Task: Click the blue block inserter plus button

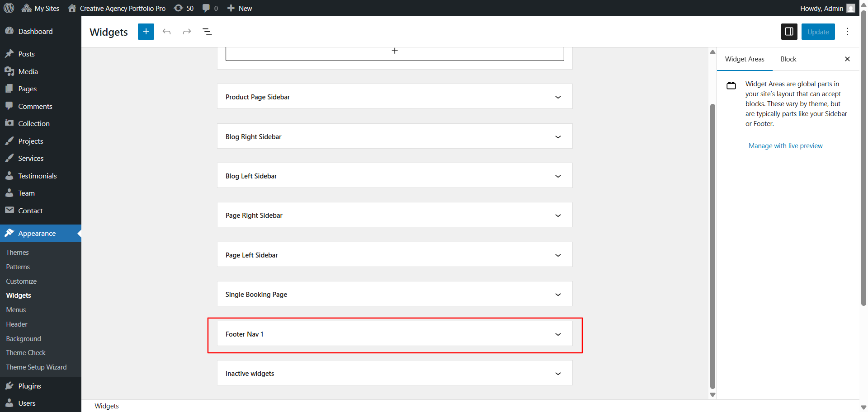Action: (146, 32)
